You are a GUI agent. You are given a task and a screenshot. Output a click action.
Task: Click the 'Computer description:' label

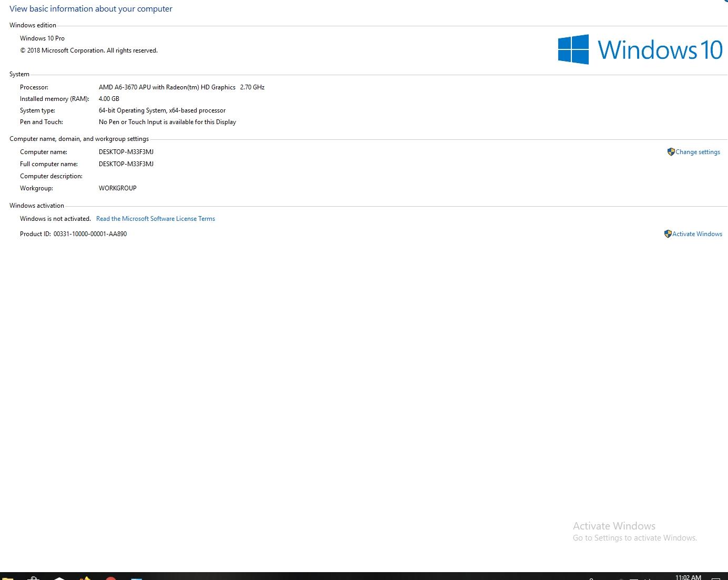point(51,176)
